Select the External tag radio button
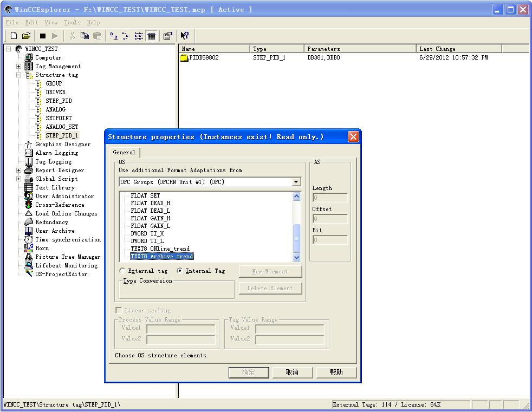532x412 pixels. pyautogui.click(x=122, y=271)
